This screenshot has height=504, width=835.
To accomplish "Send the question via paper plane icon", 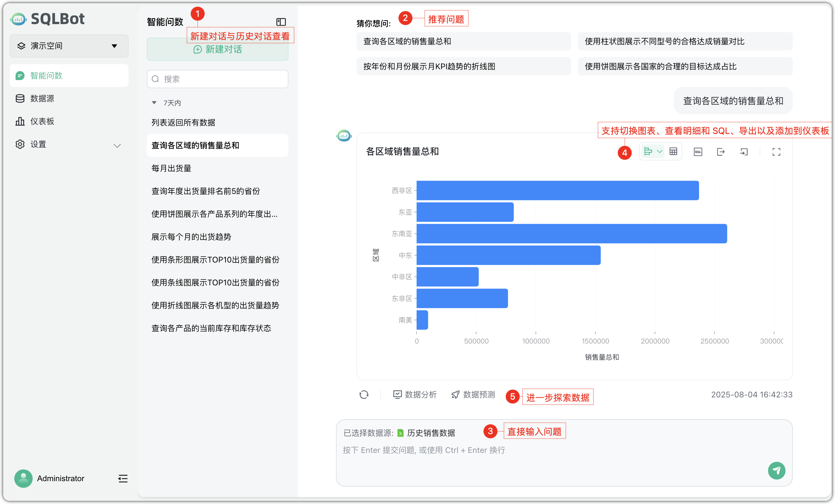I will [x=777, y=471].
